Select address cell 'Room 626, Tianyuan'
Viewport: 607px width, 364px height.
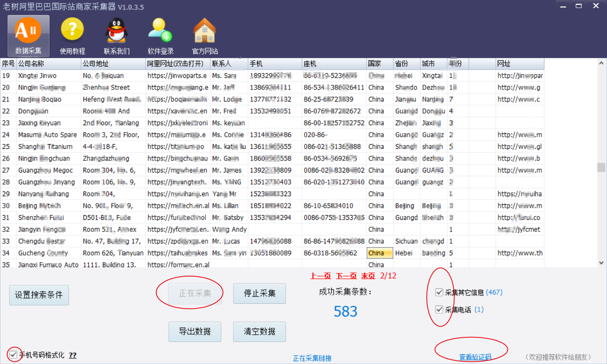coord(113,253)
